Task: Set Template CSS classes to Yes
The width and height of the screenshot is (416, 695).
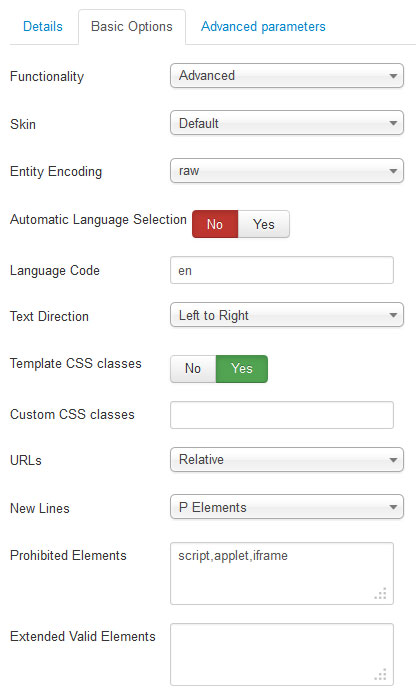Action: [x=242, y=369]
